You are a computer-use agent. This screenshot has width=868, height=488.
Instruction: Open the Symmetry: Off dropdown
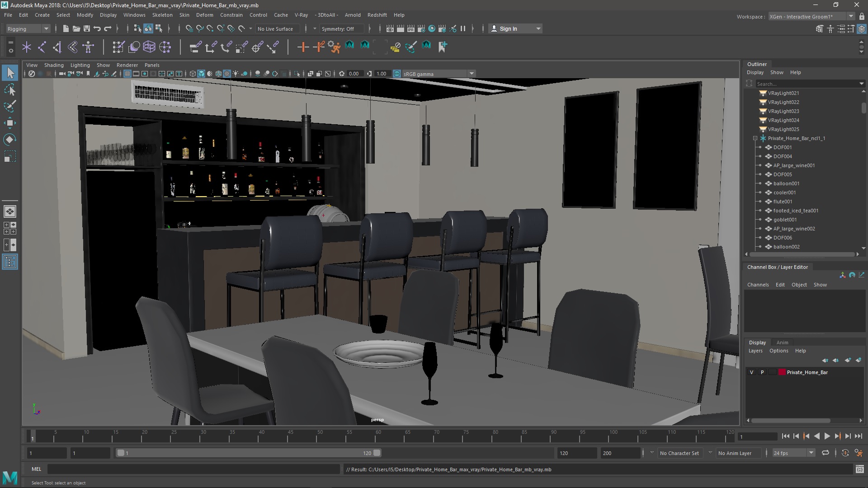[x=342, y=29]
